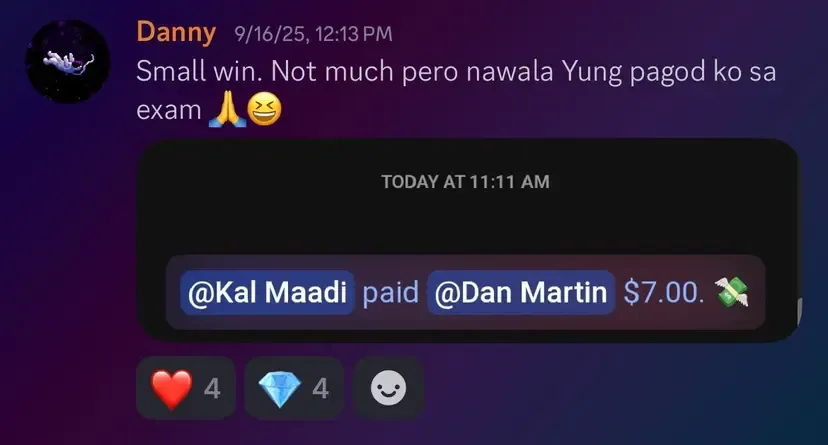Click the diamond reaction count 4

(321, 389)
